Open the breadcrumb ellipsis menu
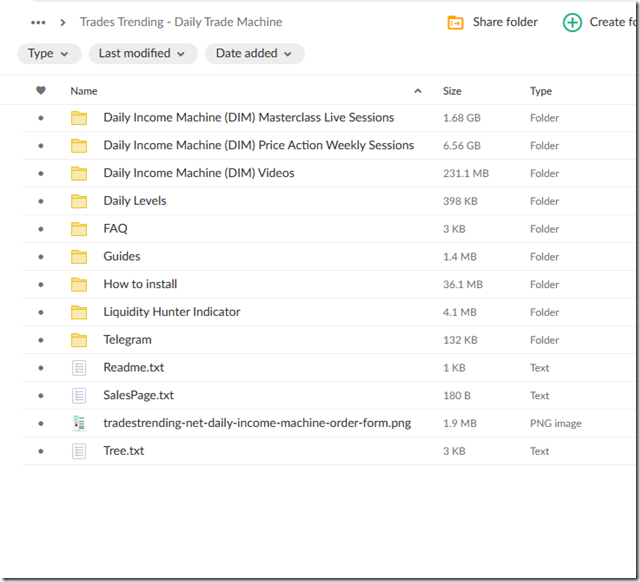The image size is (640, 582). [x=38, y=22]
